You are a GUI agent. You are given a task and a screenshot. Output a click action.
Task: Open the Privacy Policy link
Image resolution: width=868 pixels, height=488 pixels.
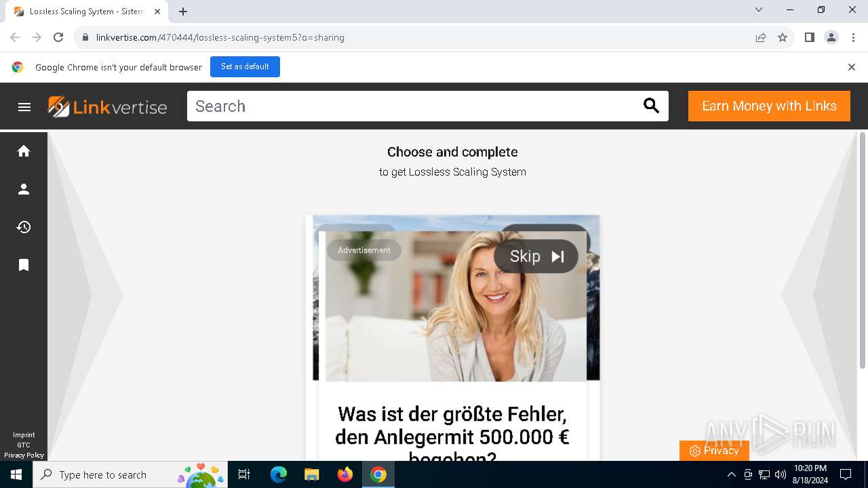click(24, 455)
